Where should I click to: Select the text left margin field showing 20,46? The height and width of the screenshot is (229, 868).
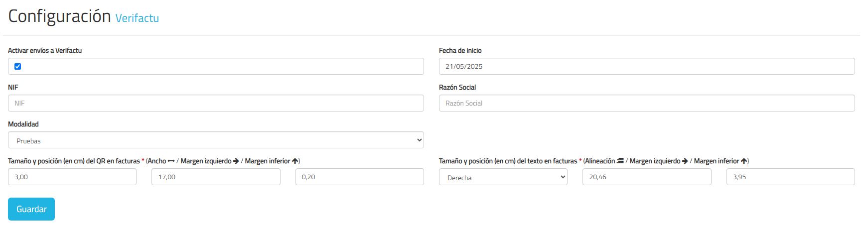coord(647,177)
